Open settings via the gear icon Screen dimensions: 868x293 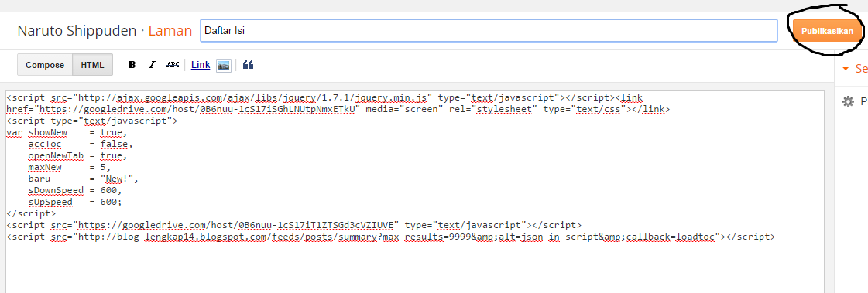click(x=848, y=102)
